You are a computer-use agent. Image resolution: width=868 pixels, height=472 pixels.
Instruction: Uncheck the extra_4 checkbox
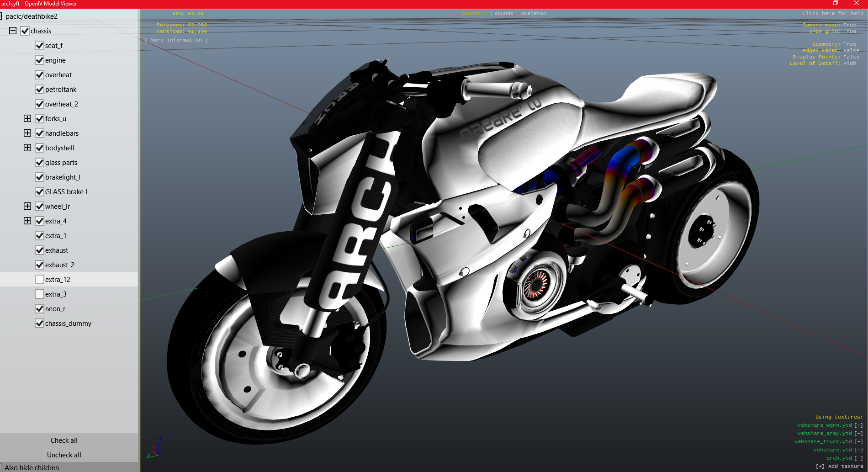[x=40, y=221]
